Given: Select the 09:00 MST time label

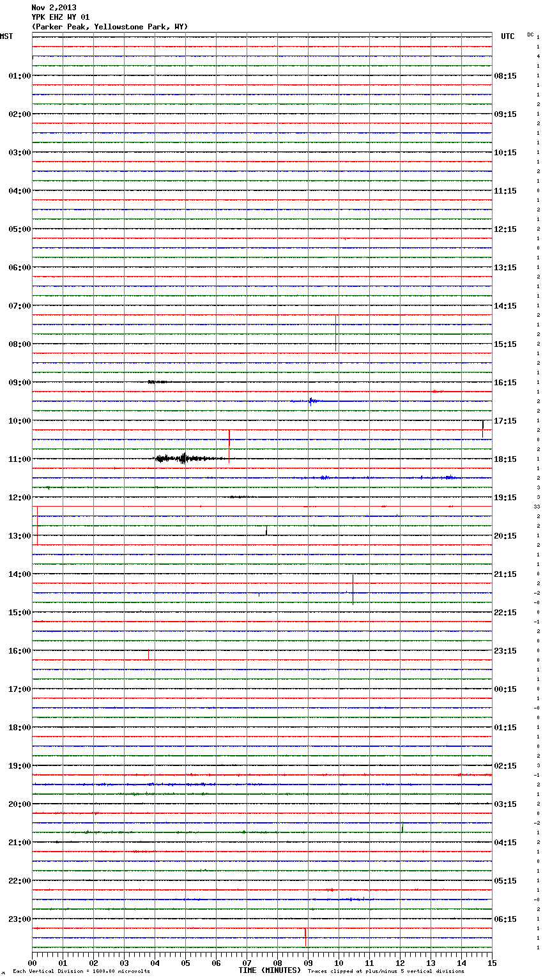Looking at the screenshot, I should [x=20, y=383].
